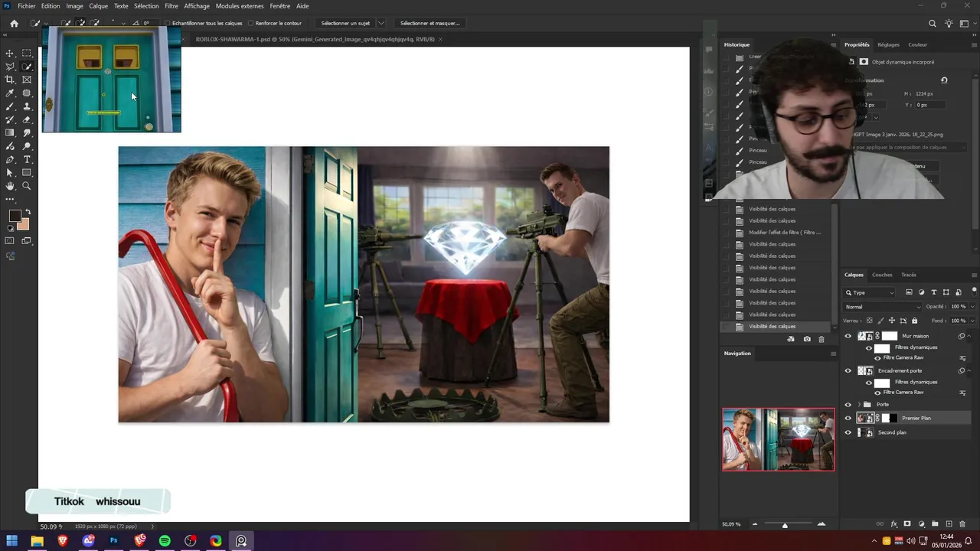Screen dimensions: 980x551
Task: Select the Path Selection arrow tool
Action: point(10,173)
